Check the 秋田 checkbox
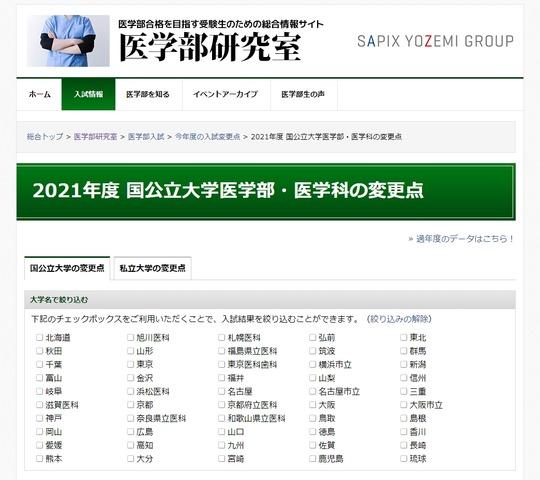This screenshot has height=480, width=540. coord(39,351)
